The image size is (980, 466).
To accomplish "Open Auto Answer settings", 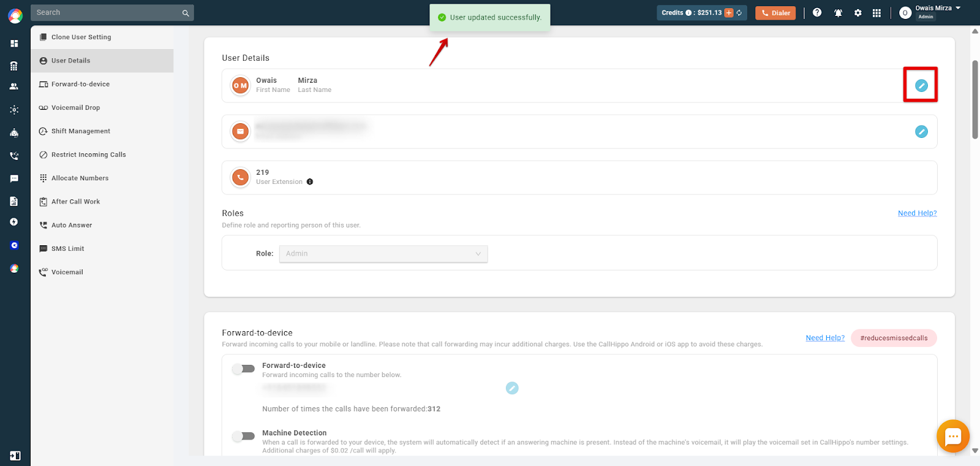I will tap(102, 225).
